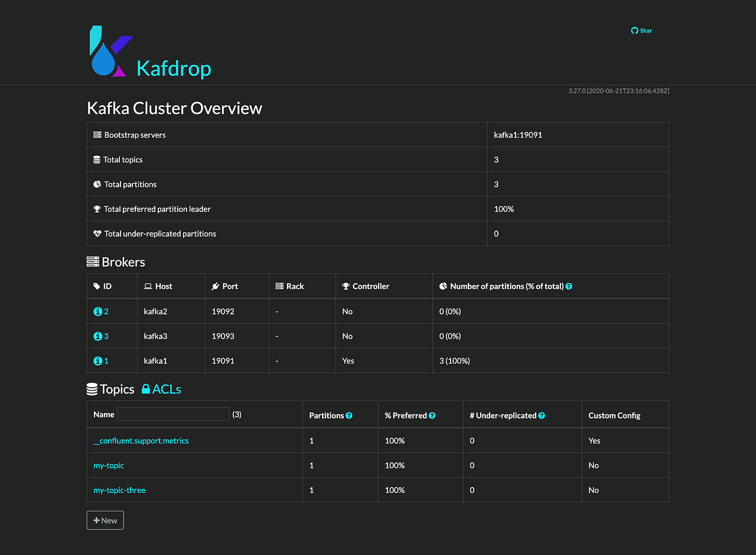This screenshot has height=555, width=756.
Task: Click the GitHub Star icon
Action: (x=634, y=30)
